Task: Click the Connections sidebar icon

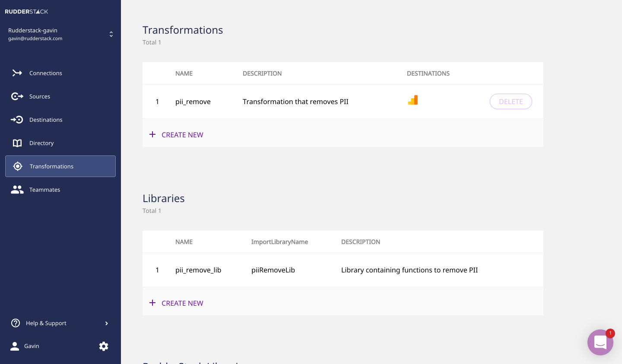Action: click(x=17, y=73)
